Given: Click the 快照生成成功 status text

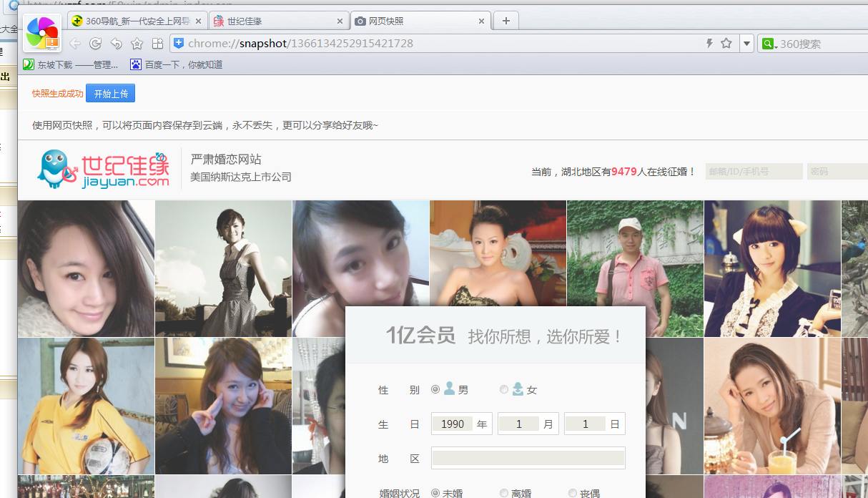Looking at the screenshot, I should [x=58, y=94].
